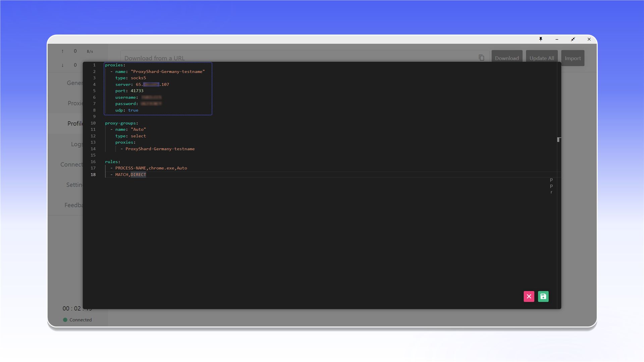Click the port value 41733
This screenshot has height=362, width=644.
[137, 91]
